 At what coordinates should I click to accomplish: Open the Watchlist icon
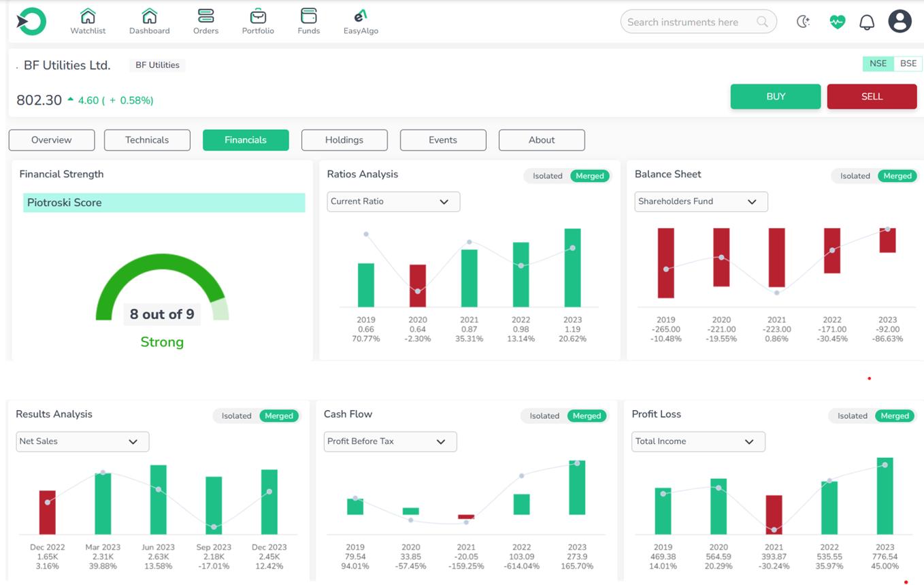point(88,16)
